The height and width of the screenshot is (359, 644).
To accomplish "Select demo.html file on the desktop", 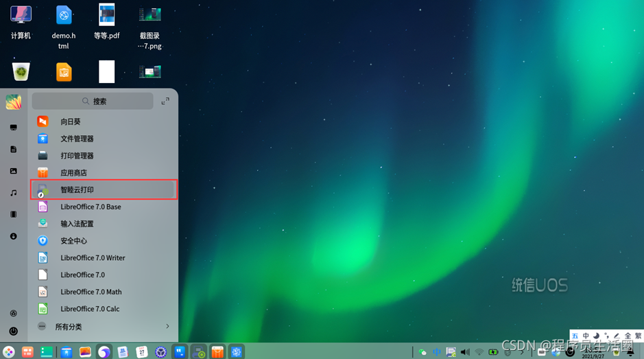I will pos(64,27).
